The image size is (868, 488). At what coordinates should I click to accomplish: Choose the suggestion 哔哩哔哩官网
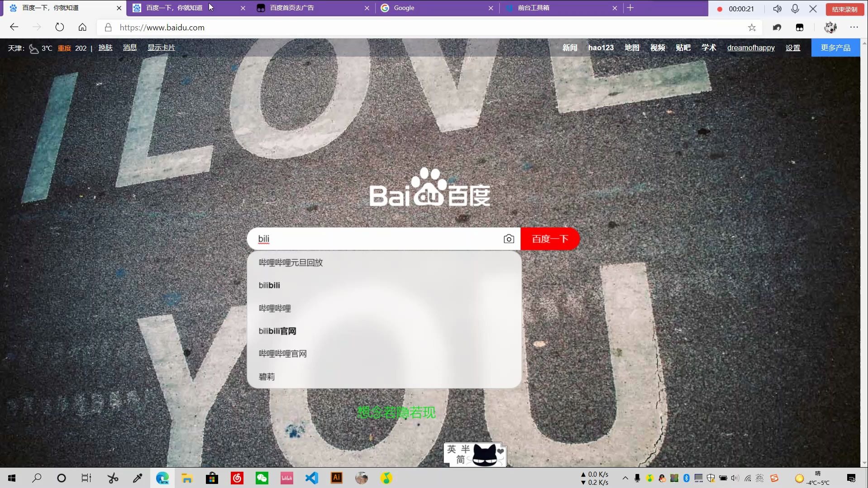point(384,354)
